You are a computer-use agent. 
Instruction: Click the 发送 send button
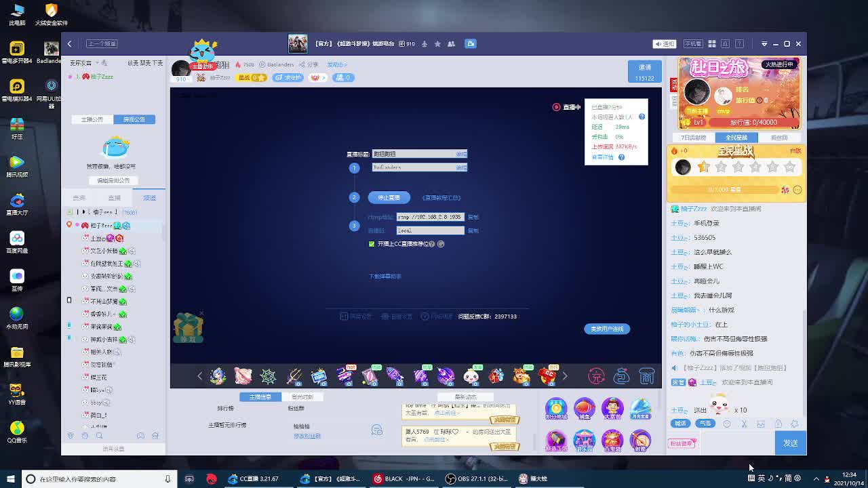click(791, 443)
